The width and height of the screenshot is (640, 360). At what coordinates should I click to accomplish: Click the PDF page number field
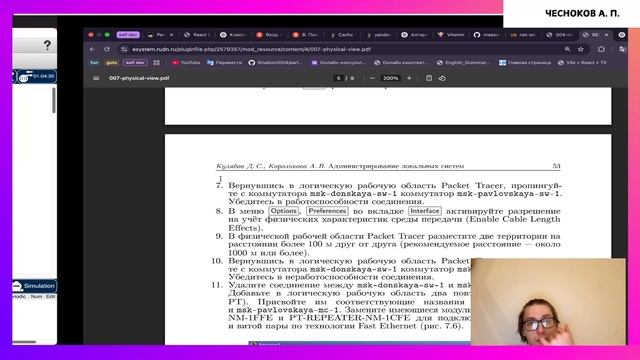(338, 78)
